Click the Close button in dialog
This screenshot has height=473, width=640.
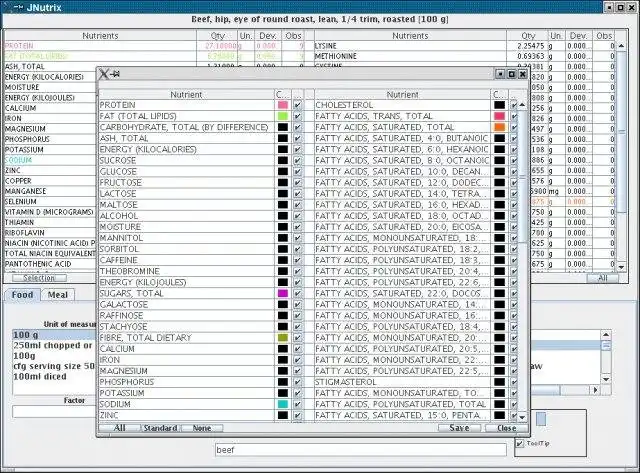tap(506, 428)
